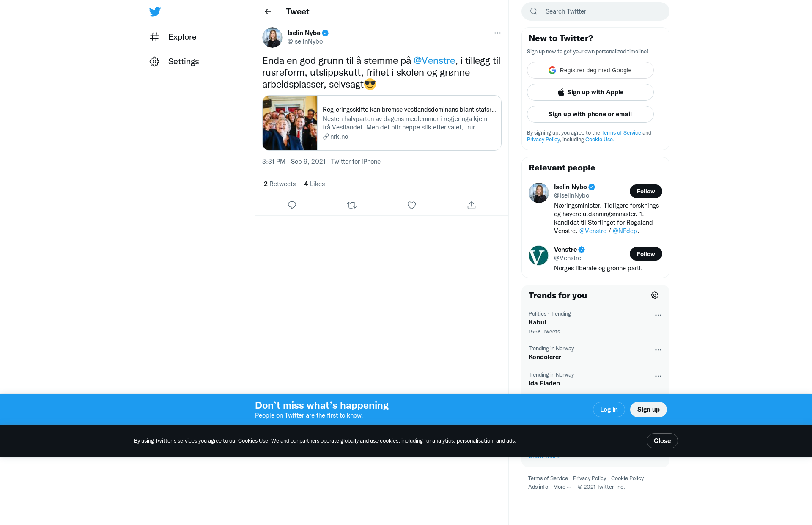Viewport: 812px width, 525px height.
Task: Open the tweet's three-dot more menu
Action: (x=497, y=33)
